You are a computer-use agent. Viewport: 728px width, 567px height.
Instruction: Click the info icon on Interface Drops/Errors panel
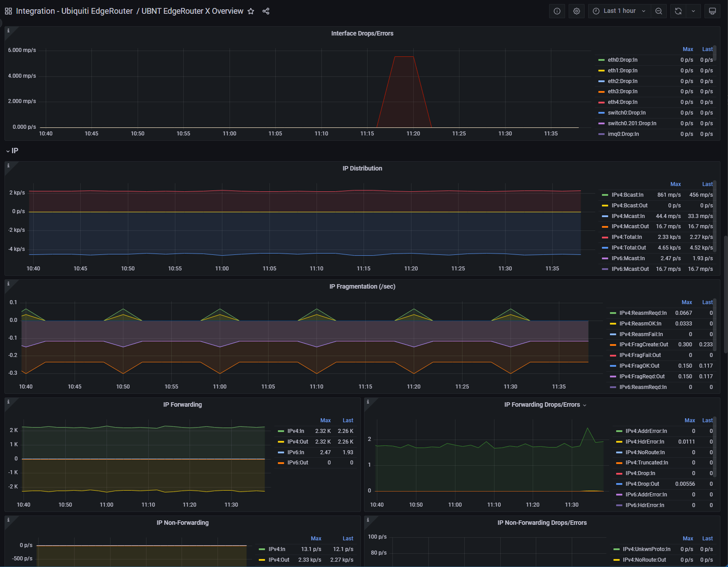pos(8,30)
